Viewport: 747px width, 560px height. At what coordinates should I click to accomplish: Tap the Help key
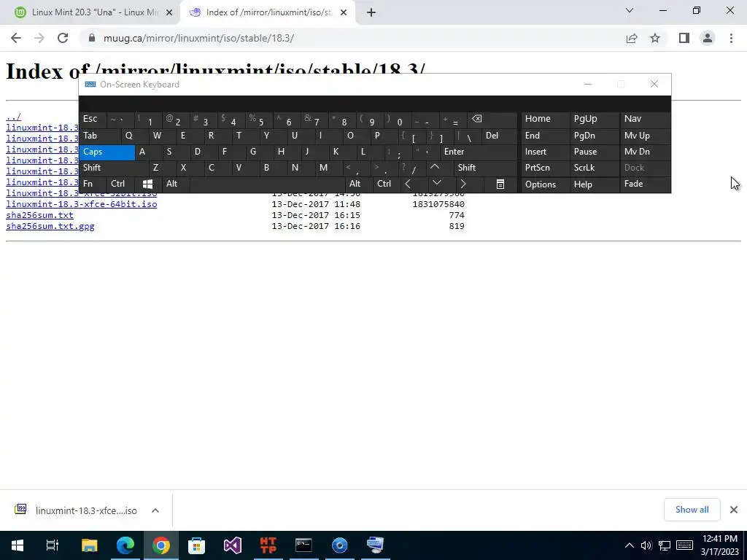pos(594,184)
